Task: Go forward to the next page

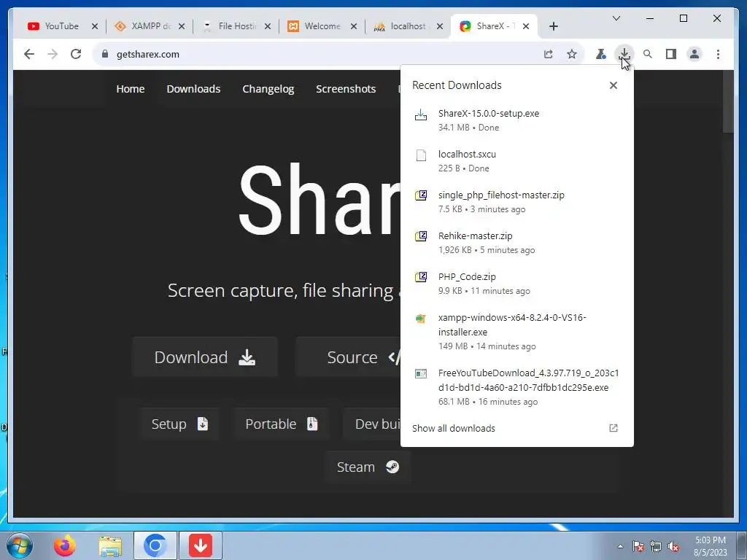Action: click(53, 54)
